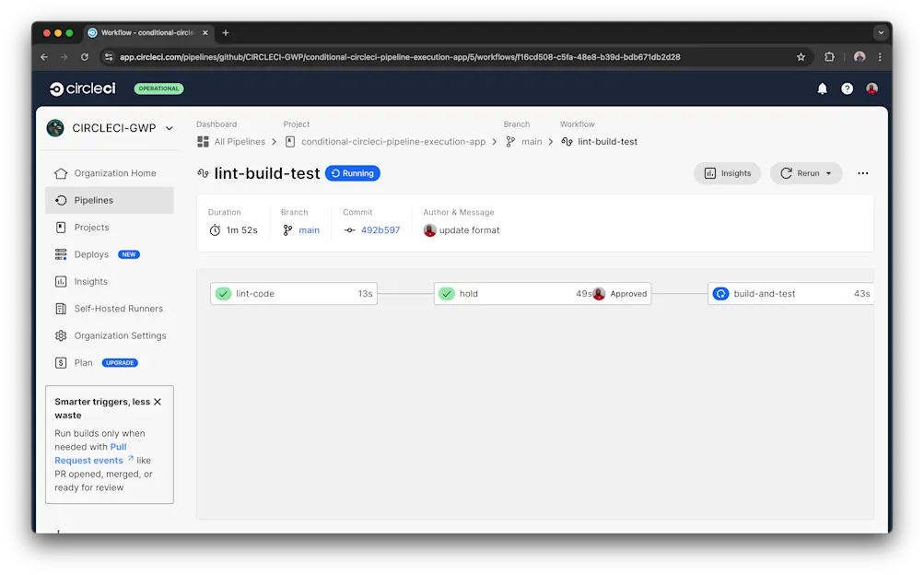The height and width of the screenshot is (575, 924).
Task: Click the Self-Hosted Runners icon
Action: pyautogui.click(x=61, y=309)
